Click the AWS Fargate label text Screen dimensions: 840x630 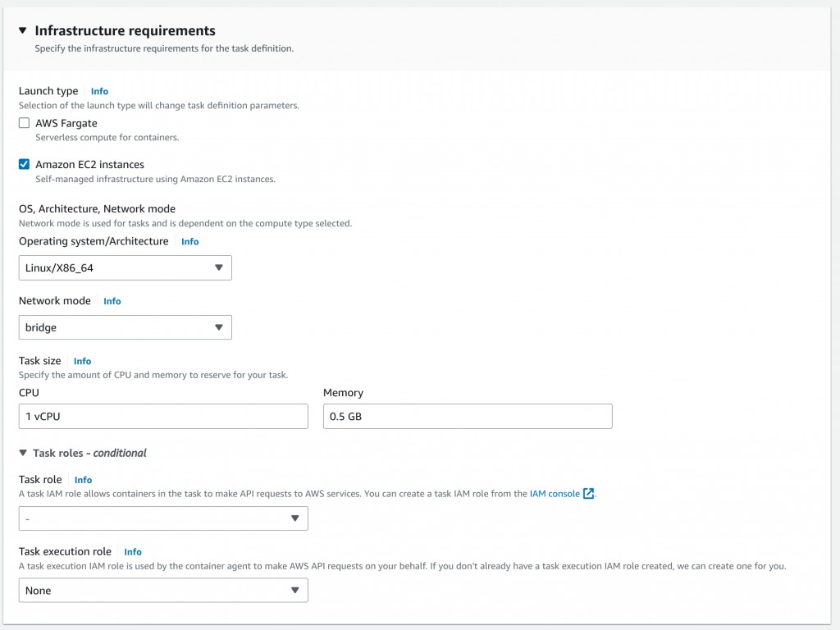pos(66,123)
